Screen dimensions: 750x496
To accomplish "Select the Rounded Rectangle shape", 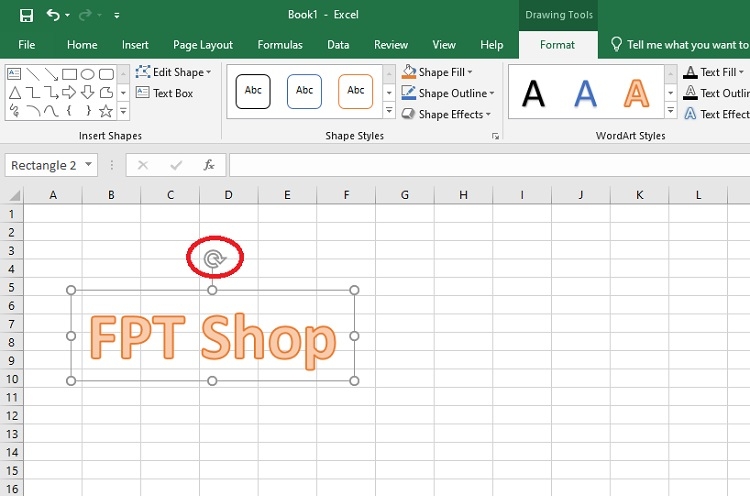I will pyautogui.click(x=106, y=74).
